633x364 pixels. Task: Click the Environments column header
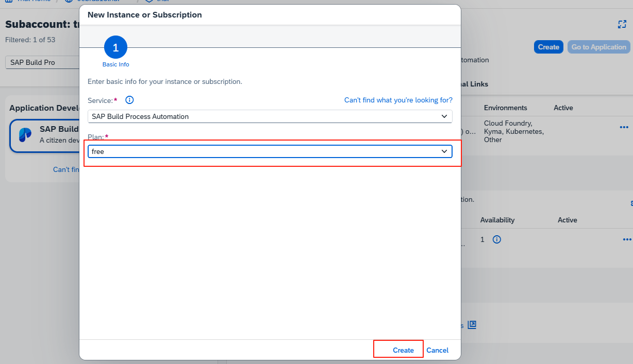tap(505, 108)
